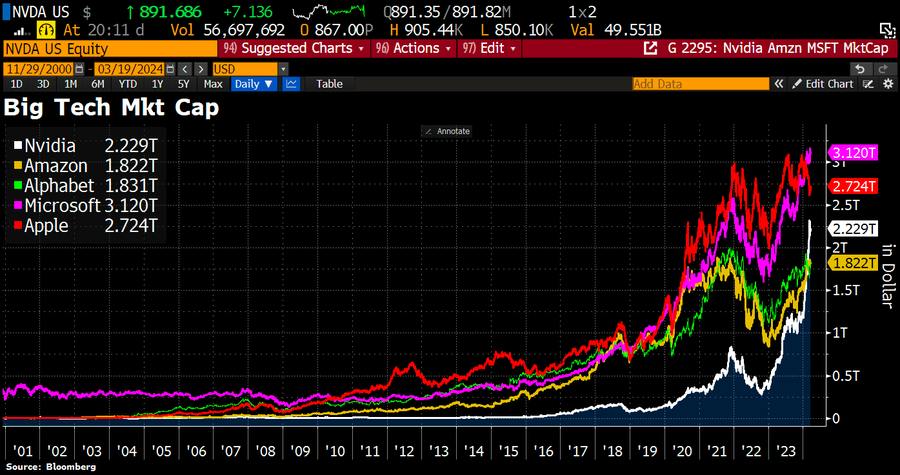
Task: Open the start date calendar picker
Action: pos(79,69)
